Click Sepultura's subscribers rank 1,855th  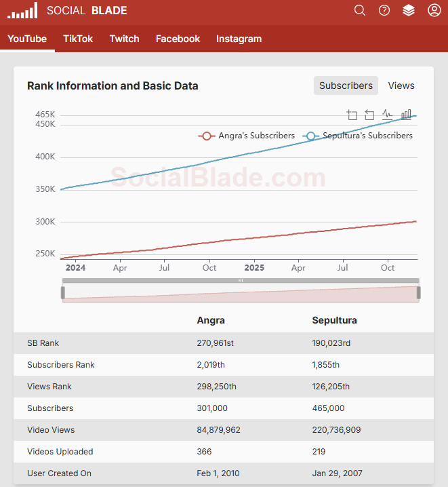(x=326, y=365)
